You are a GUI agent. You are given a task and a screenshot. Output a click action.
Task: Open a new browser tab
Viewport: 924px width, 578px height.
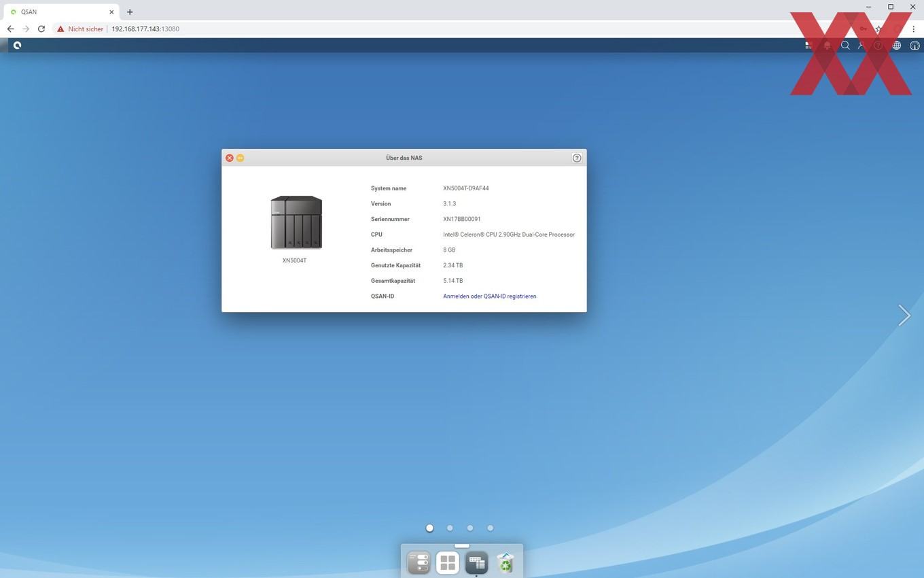tap(130, 12)
